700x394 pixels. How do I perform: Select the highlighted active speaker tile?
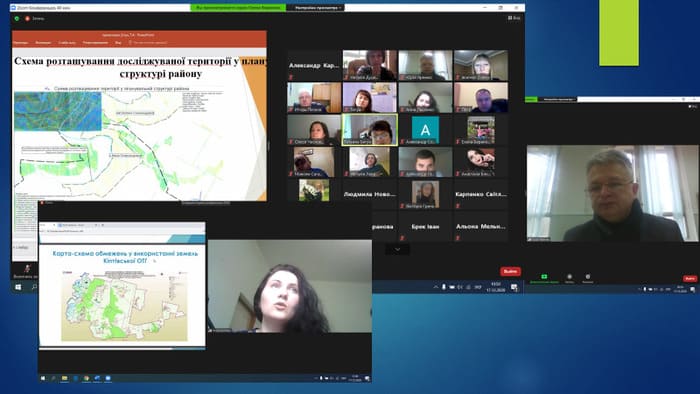[369, 129]
